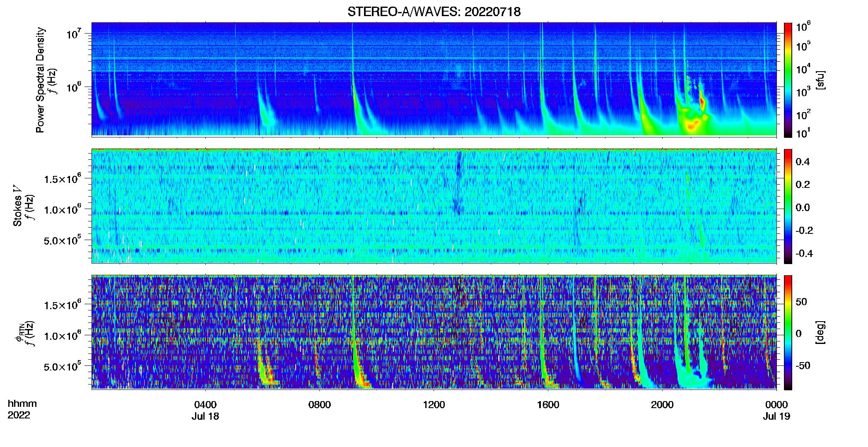868x447 pixels.
Task: Click the 0800 time tick label
Action: pyautogui.click(x=320, y=405)
